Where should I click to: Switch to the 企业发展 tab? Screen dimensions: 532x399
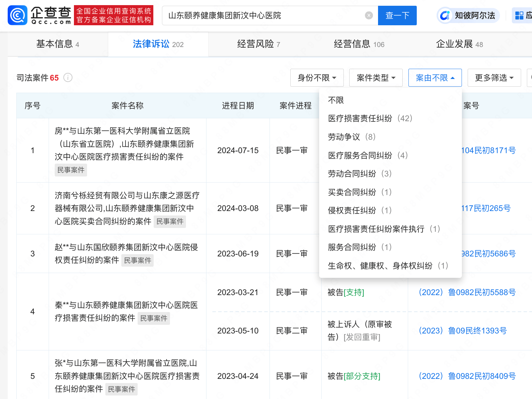pyautogui.click(x=460, y=44)
